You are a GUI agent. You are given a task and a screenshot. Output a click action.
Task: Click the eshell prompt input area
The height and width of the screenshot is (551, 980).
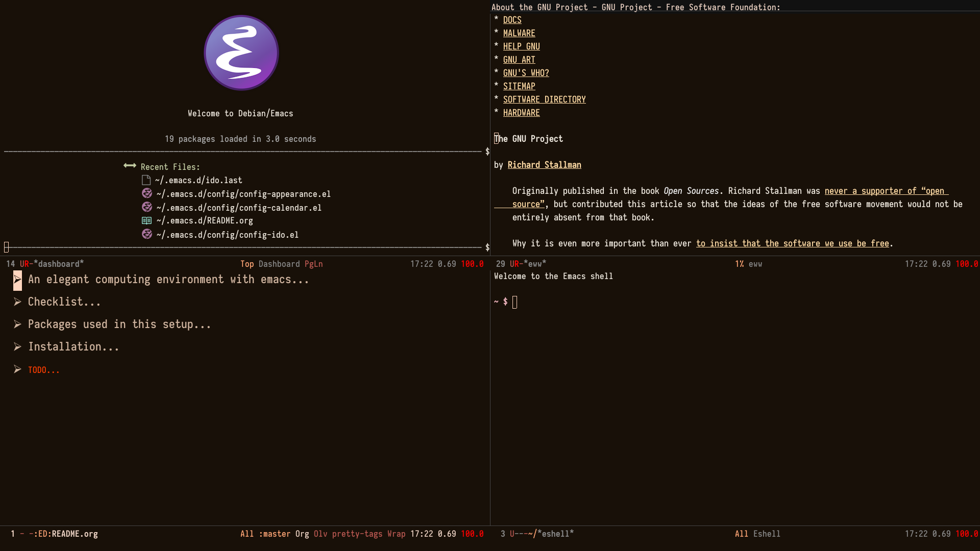pyautogui.click(x=515, y=302)
